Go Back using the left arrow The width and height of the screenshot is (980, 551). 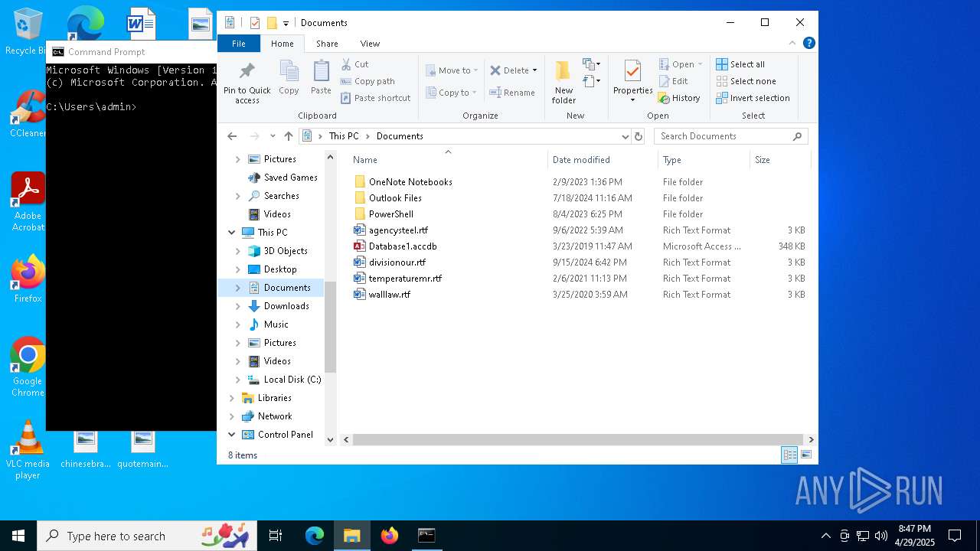pos(232,136)
